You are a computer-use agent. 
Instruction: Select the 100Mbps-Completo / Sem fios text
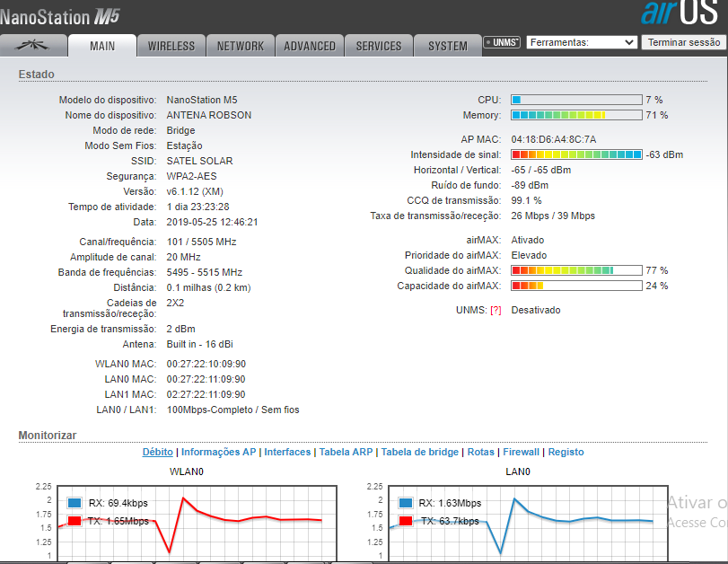click(233, 410)
